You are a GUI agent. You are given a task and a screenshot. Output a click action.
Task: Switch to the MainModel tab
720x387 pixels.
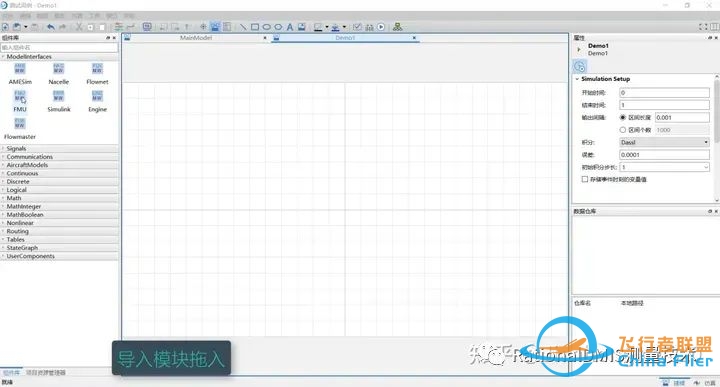[x=196, y=38]
